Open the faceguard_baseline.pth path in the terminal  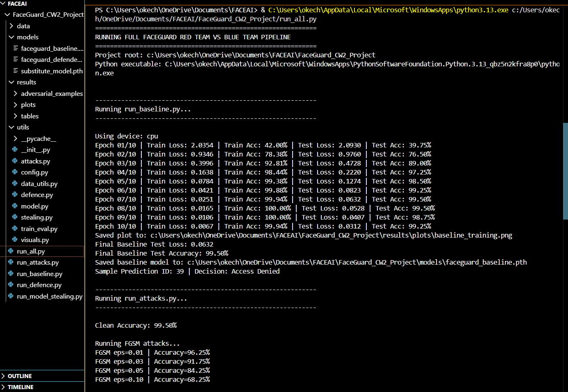[357, 263]
